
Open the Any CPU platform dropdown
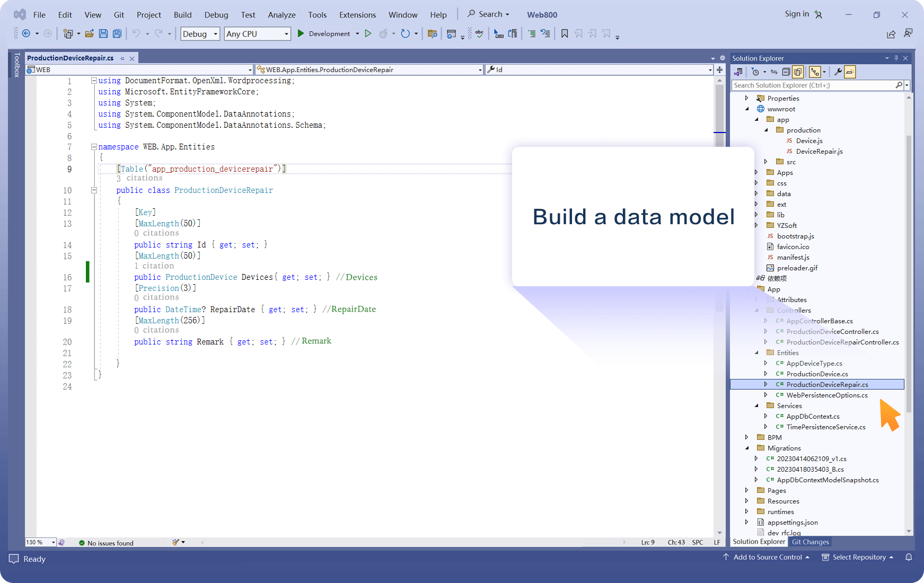pyautogui.click(x=257, y=34)
